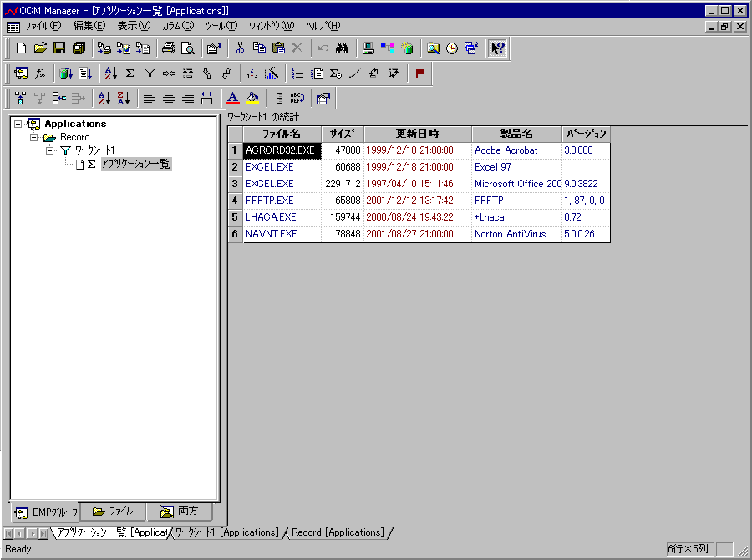
Task: Collapse the Applications tree root
Action: pyautogui.click(x=18, y=124)
